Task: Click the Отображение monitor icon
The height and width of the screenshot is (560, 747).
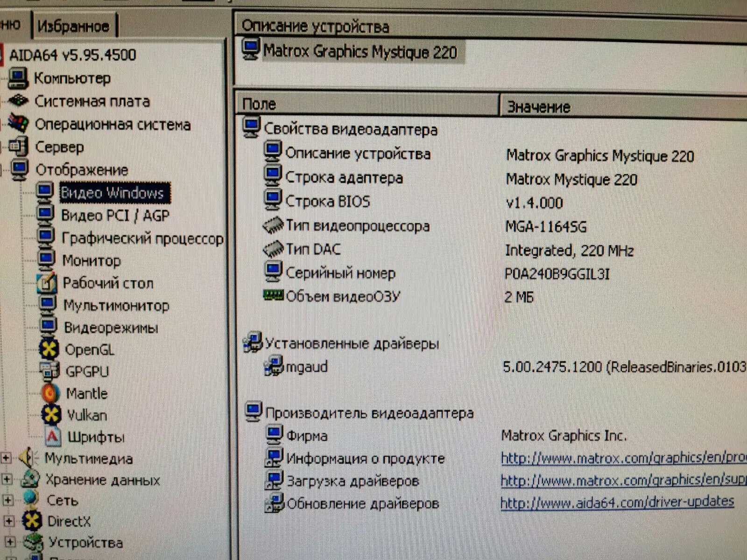Action: tap(20, 169)
